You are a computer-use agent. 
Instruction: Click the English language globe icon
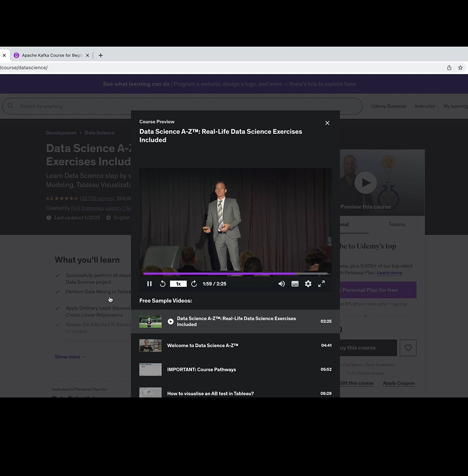108,218
